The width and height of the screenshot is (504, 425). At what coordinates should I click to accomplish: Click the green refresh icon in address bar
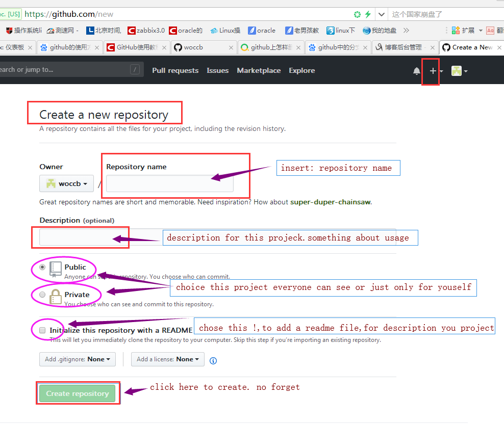click(357, 14)
